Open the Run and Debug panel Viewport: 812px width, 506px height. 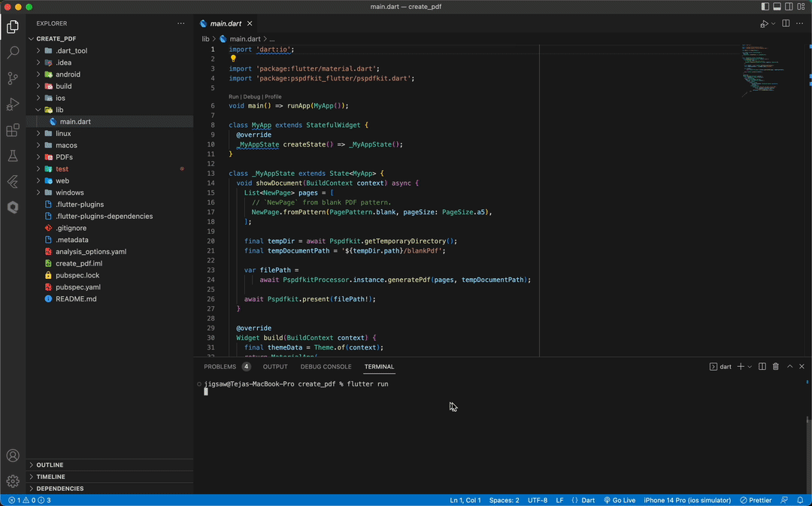pyautogui.click(x=12, y=104)
